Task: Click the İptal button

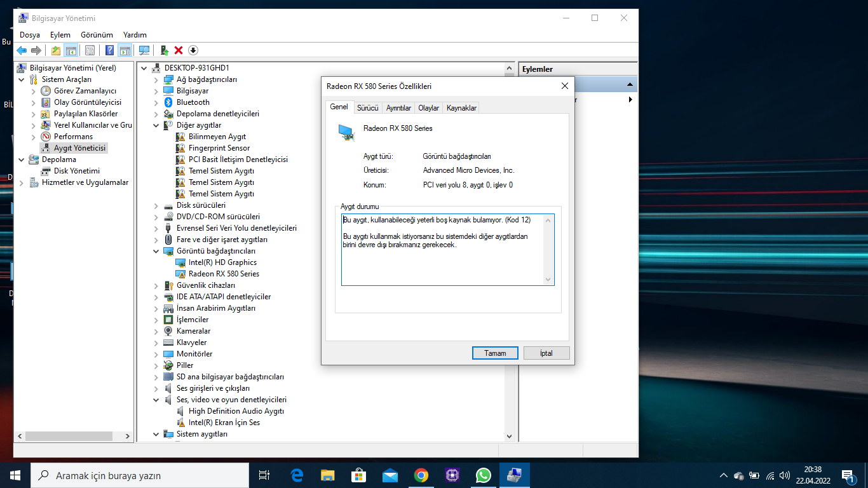Action: (546, 353)
